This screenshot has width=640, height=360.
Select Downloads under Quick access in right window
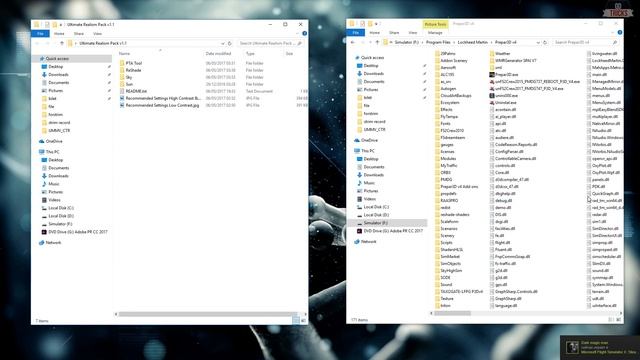(373, 73)
